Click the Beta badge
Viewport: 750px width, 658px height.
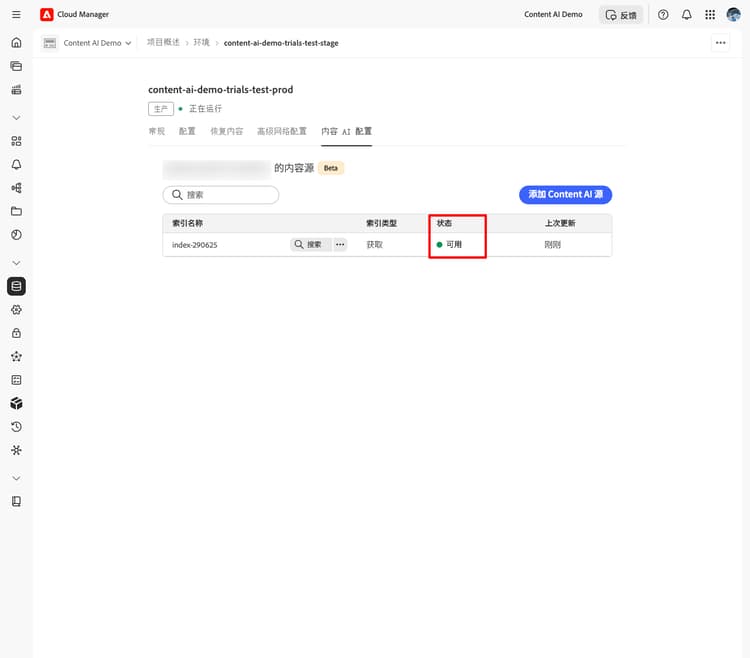click(331, 168)
